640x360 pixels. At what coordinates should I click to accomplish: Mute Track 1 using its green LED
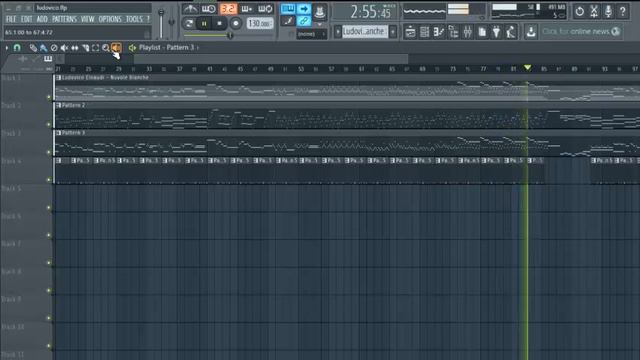[x=49, y=97]
